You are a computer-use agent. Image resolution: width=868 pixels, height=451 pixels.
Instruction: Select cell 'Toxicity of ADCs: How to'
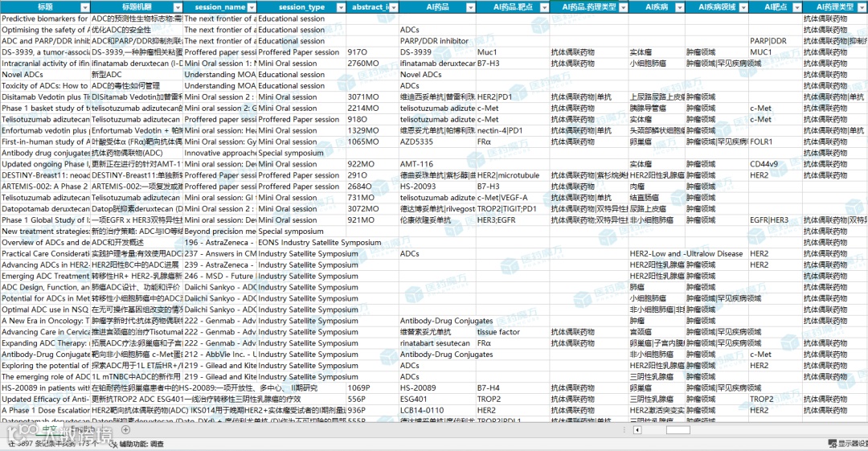click(45, 86)
